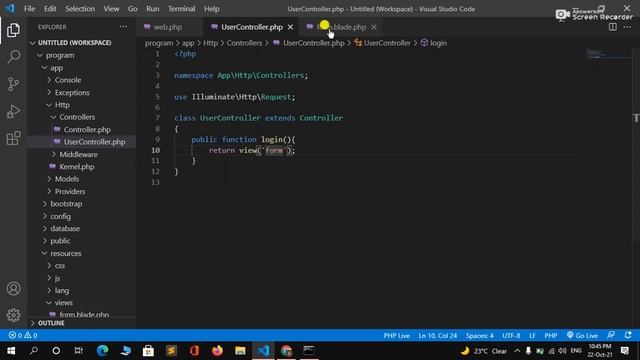Click the Windows taskbar search icon
Image resolution: width=640 pixels, height=360 pixels.
click(34, 351)
